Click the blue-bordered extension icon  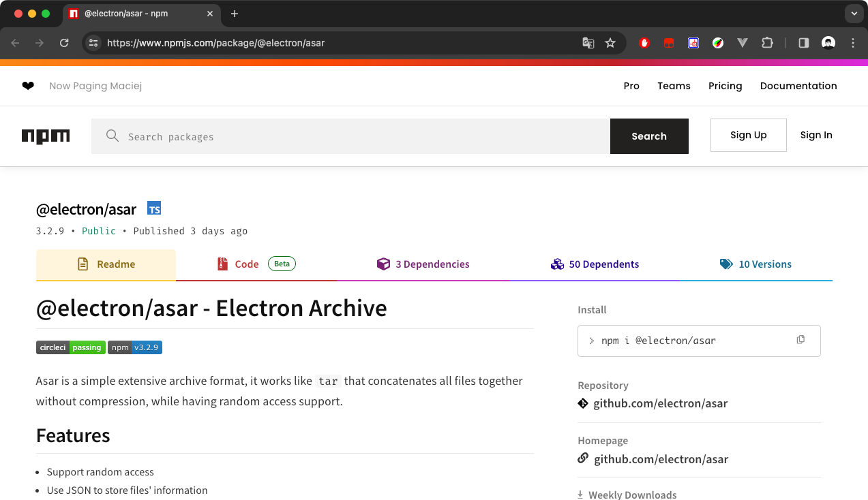[693, 43]
